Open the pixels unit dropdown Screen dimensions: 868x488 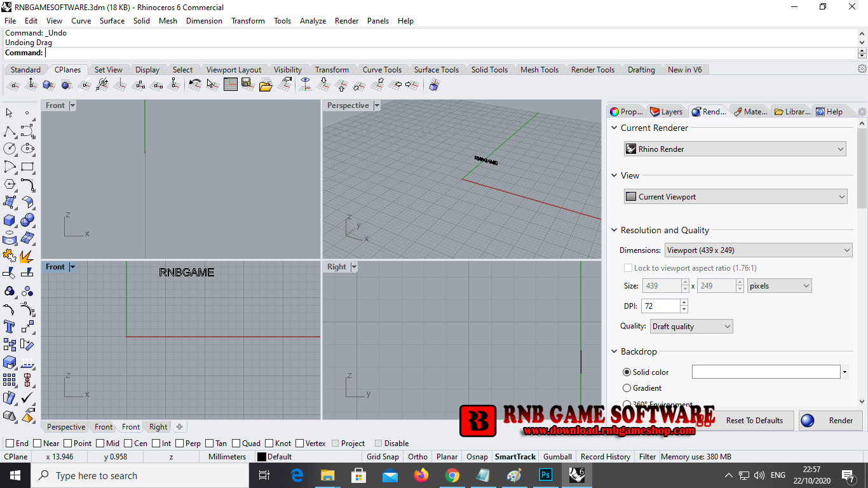pyautogui.click(x=780, y=286)
